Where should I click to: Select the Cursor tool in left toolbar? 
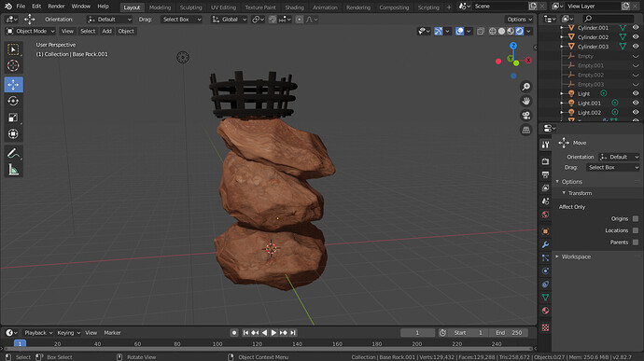[13, 65]
